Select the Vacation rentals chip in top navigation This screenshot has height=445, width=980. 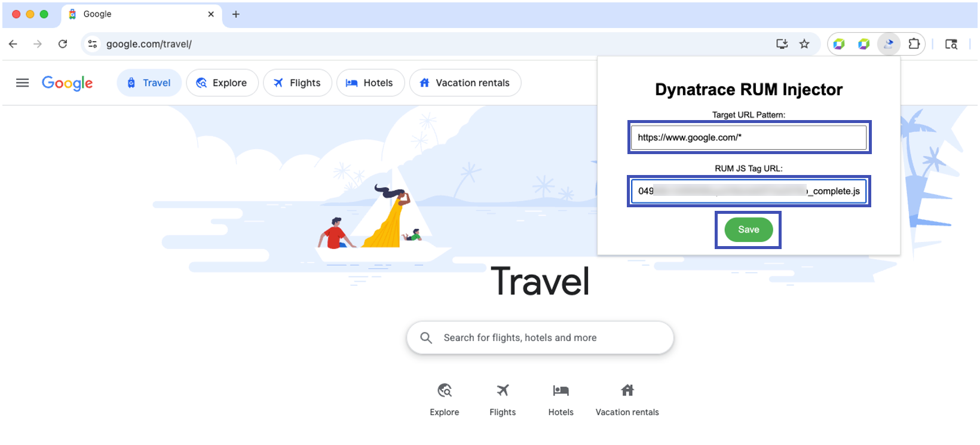[x=465, y=83]
